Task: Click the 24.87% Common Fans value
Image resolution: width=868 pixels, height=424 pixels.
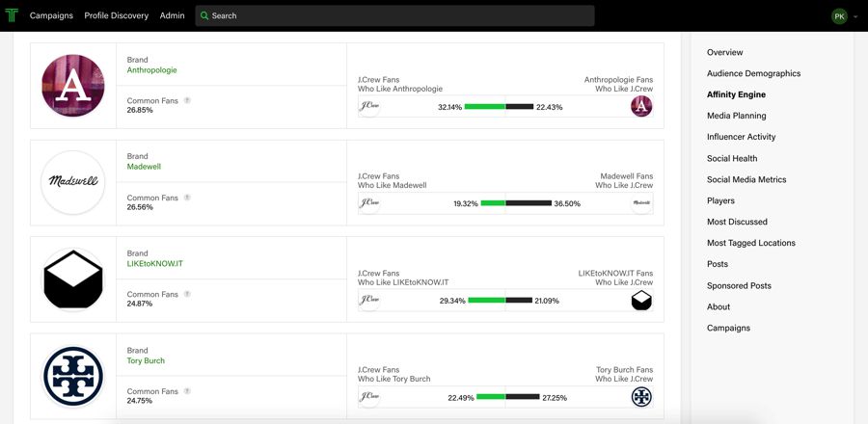Action: pyautogui.click(x=140, y=304)
